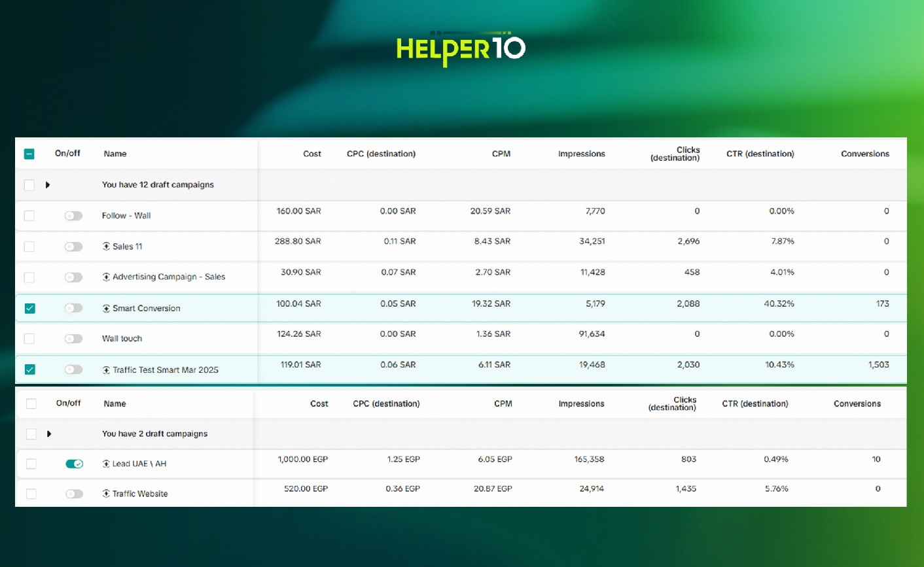Switch on the Sales 11 campaign toggle
924x567 pixels.
coord(73,247)
